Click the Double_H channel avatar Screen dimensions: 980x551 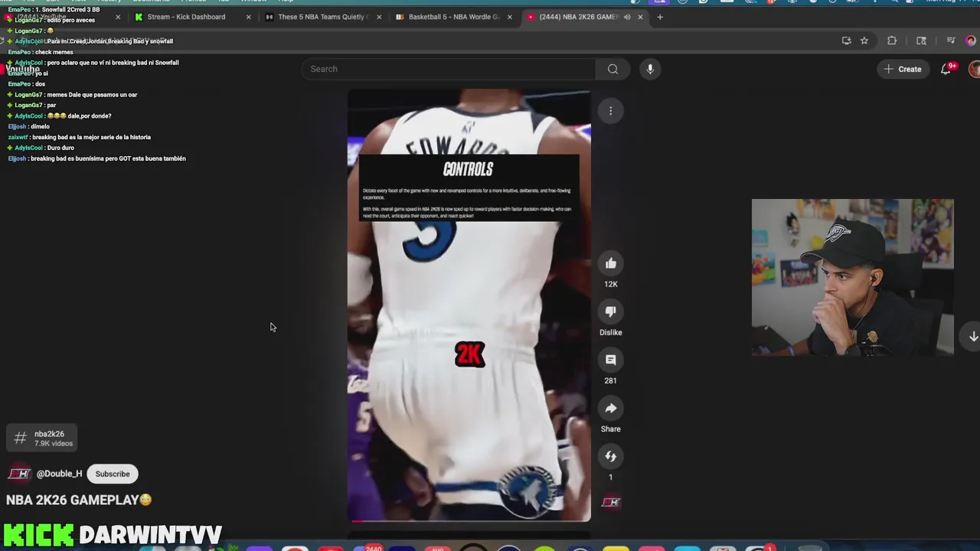pyautogui.click(x=18, y=474)
